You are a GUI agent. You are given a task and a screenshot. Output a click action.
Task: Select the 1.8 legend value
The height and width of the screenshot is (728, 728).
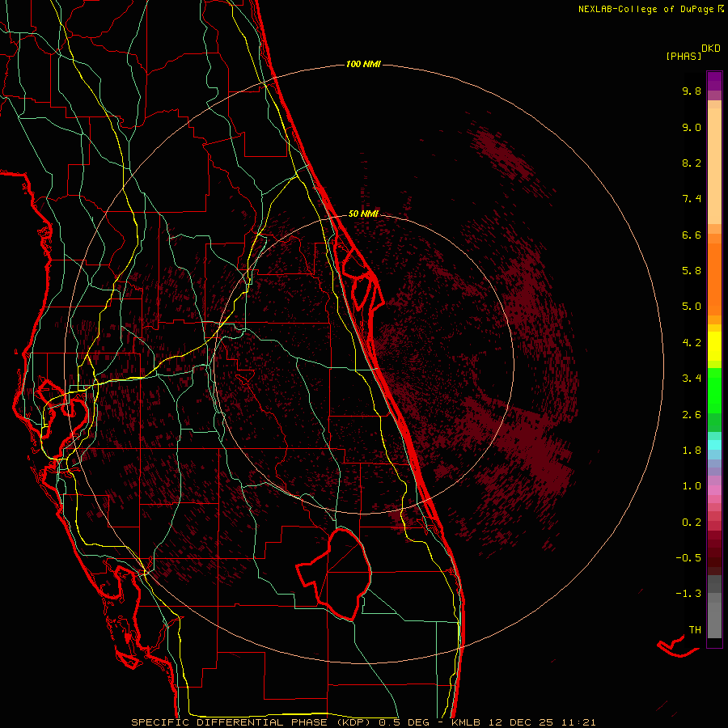[x=692, y=451]
